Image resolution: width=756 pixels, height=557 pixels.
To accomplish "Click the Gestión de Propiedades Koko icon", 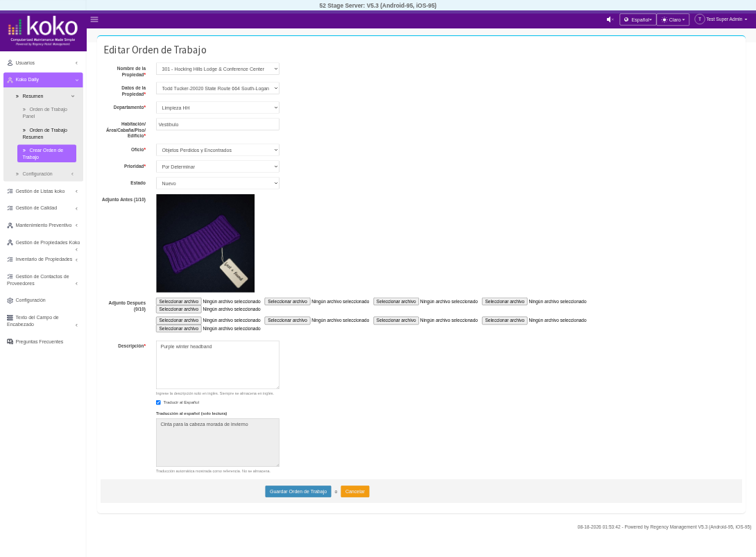I will tap(10, 243).
